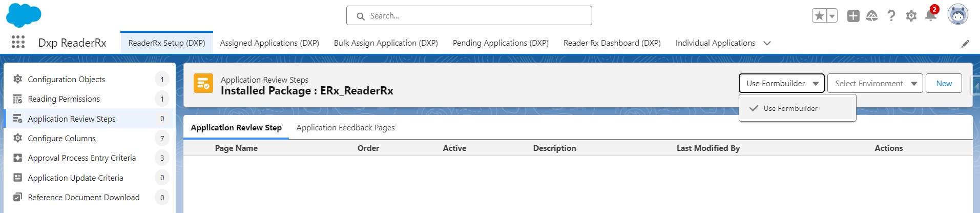Open the Select Environment dropdown
The width and height of the screenshot is (980, 213).
click(x=875, y=83)
